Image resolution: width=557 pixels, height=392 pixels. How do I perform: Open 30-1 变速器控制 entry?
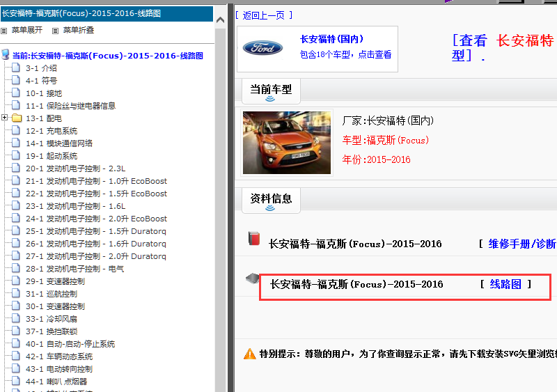pyautogui.click(x=55, y=306)
